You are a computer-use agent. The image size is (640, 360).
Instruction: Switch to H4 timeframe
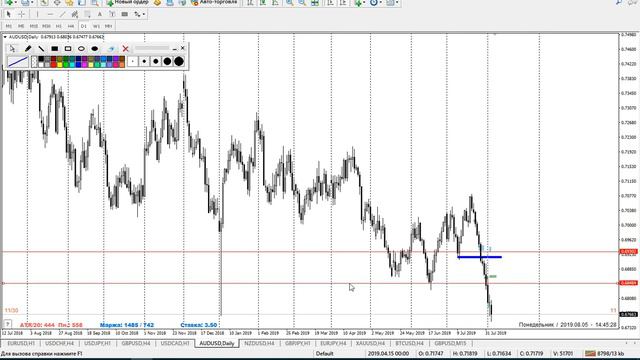pos(71,26)
